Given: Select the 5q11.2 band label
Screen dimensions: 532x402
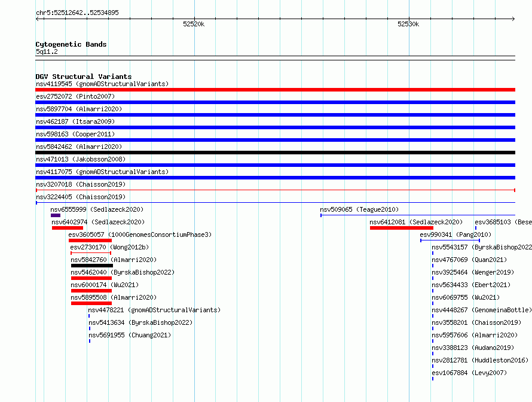Looking at the screenshot, I should 47,51.
